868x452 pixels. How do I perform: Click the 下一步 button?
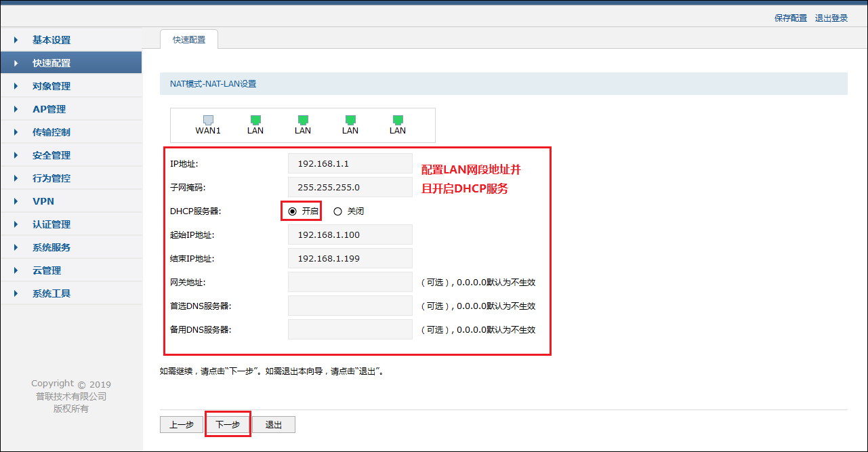click(228, 424)
